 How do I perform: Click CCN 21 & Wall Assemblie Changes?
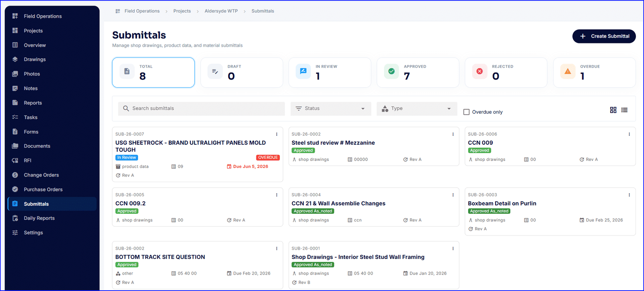click(x=339, y=203)
